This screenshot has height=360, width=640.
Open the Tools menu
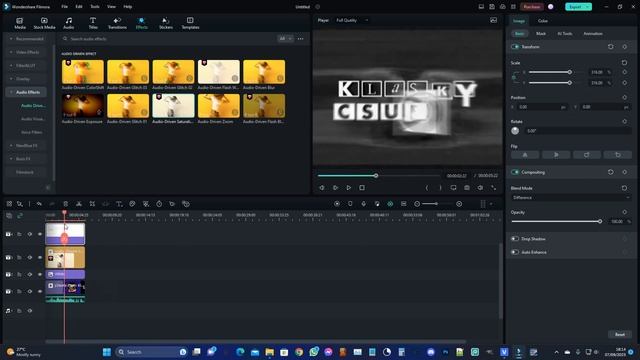(95, 7)
